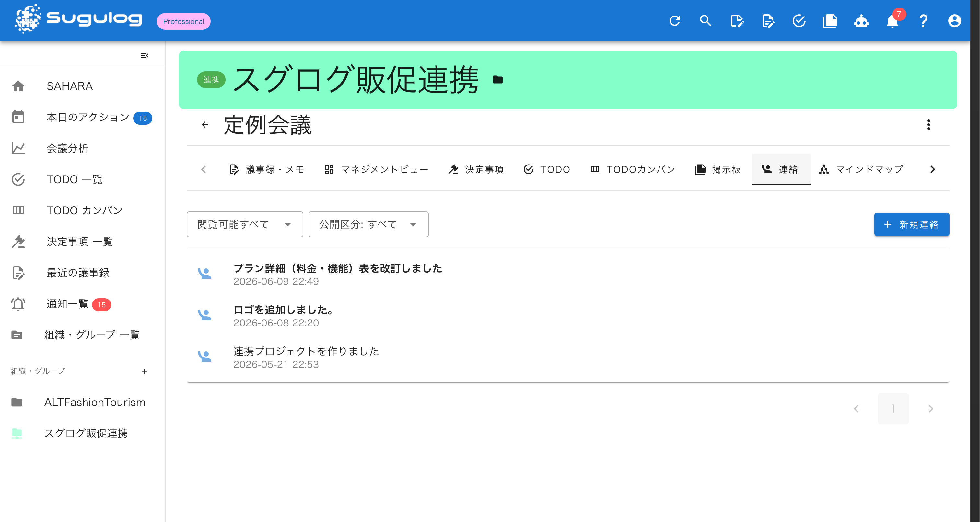Click the contact icon of プラン詳細 entry
Viewport: 980px width, 522px height.
pyautogui.click(x=205, y=273)
